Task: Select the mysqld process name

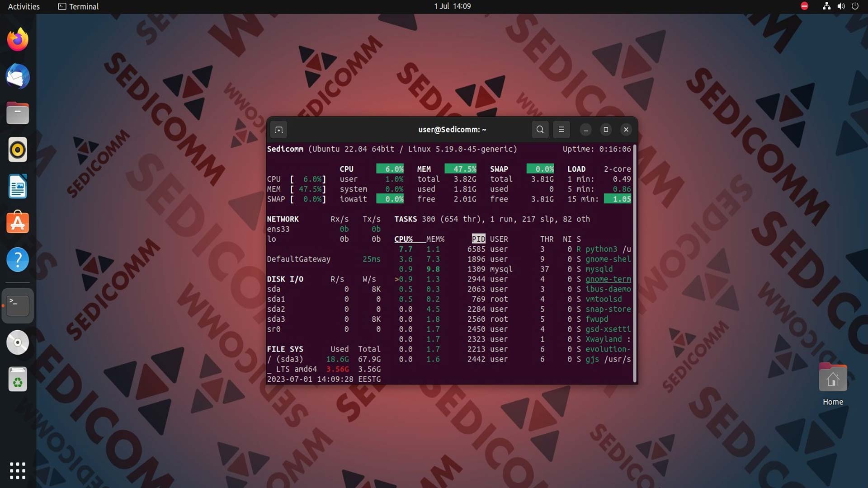Action: pyautogui.click(x=599, y=269)
